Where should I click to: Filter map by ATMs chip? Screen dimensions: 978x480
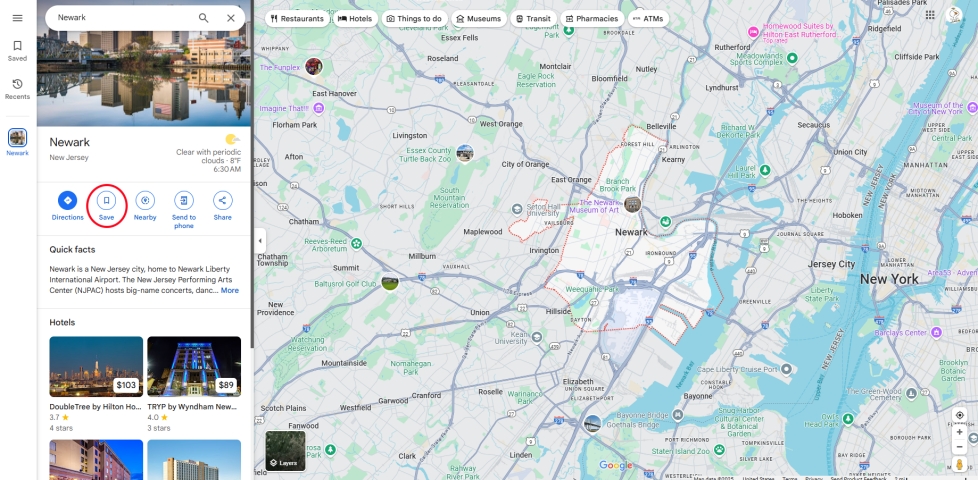pyautogui.click(x=648, y=19)
